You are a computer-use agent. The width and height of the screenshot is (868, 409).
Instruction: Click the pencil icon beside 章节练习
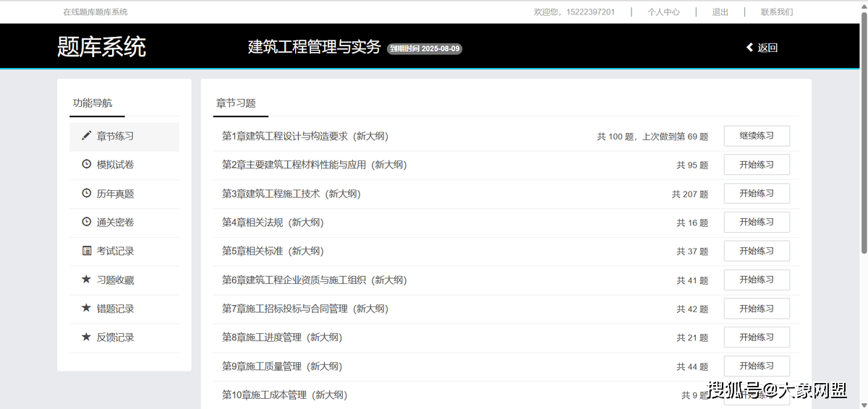[x=86, y=136]
